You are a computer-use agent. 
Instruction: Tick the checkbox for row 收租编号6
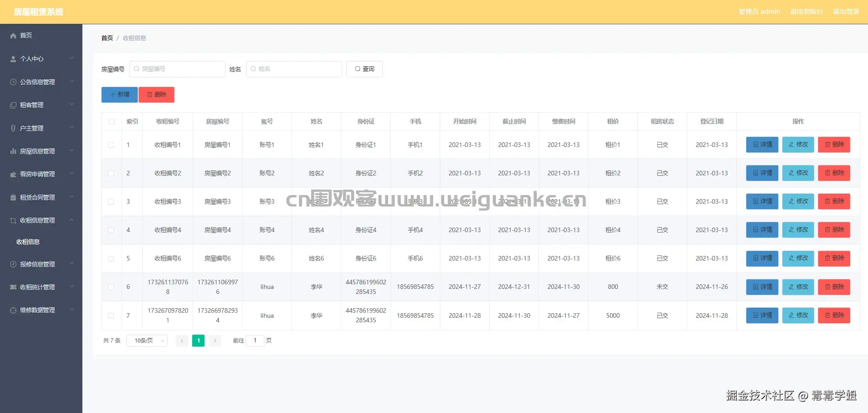111,258
